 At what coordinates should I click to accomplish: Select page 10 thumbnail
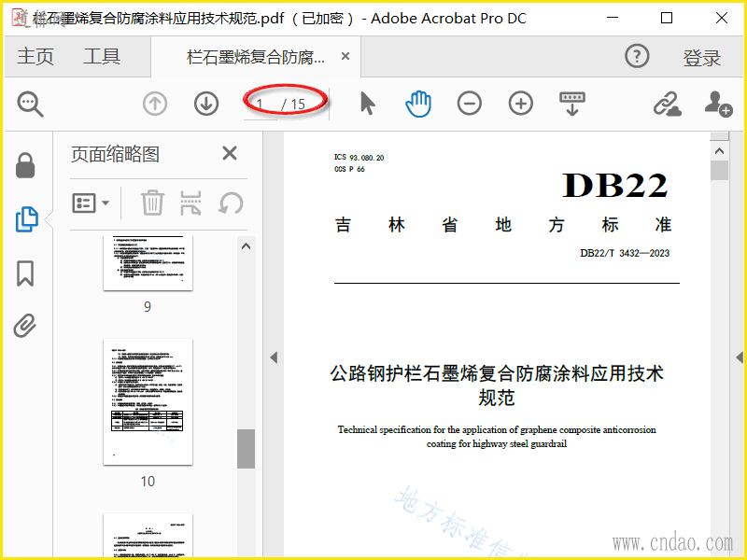(148, 402)
